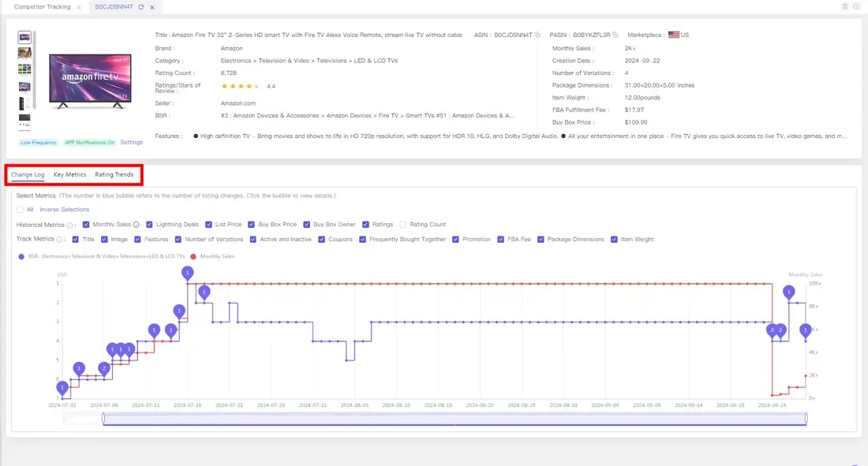The image size is (868, 466).
Task: Uncheck the Buy Box Price checkbox
Action: click(251, 225)
